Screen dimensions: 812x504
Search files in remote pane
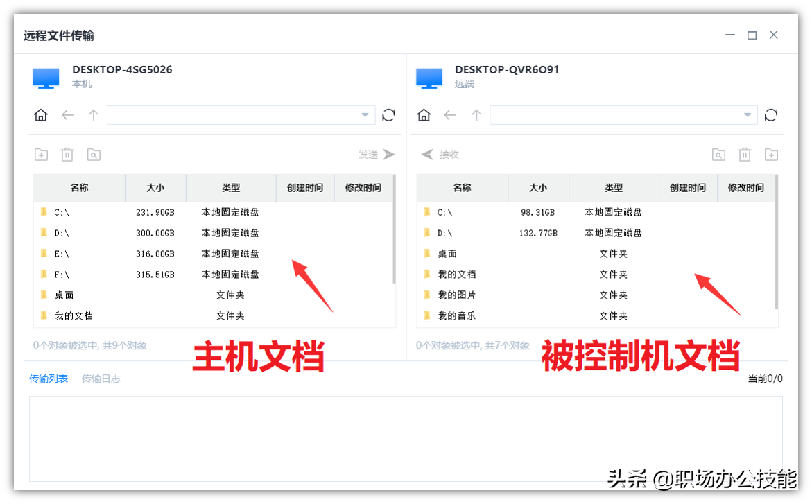coord(719,155)
